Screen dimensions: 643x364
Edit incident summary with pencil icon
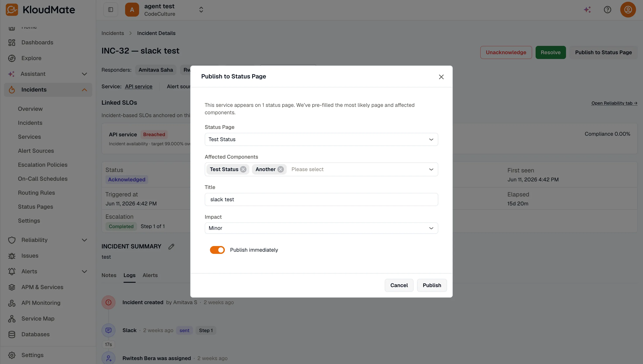tap(171, 246)
